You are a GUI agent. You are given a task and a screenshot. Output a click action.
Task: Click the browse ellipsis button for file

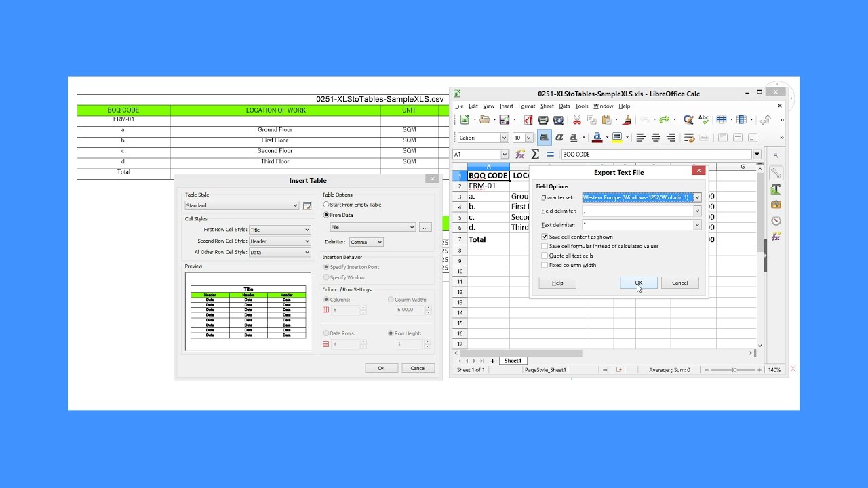(425, 227)
